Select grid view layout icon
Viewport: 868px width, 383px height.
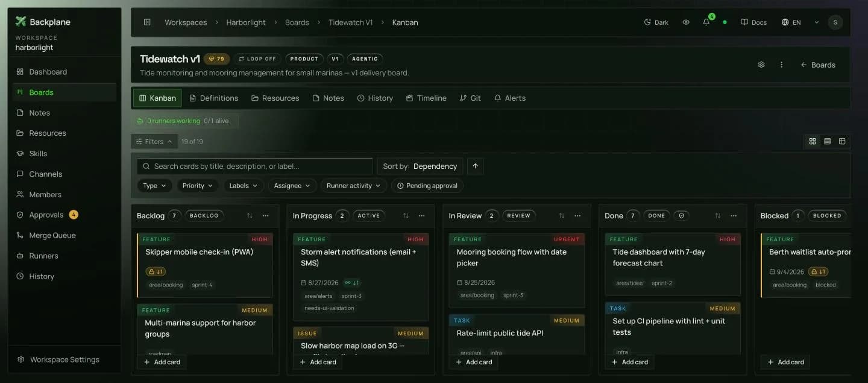click(x=813, y=141)
